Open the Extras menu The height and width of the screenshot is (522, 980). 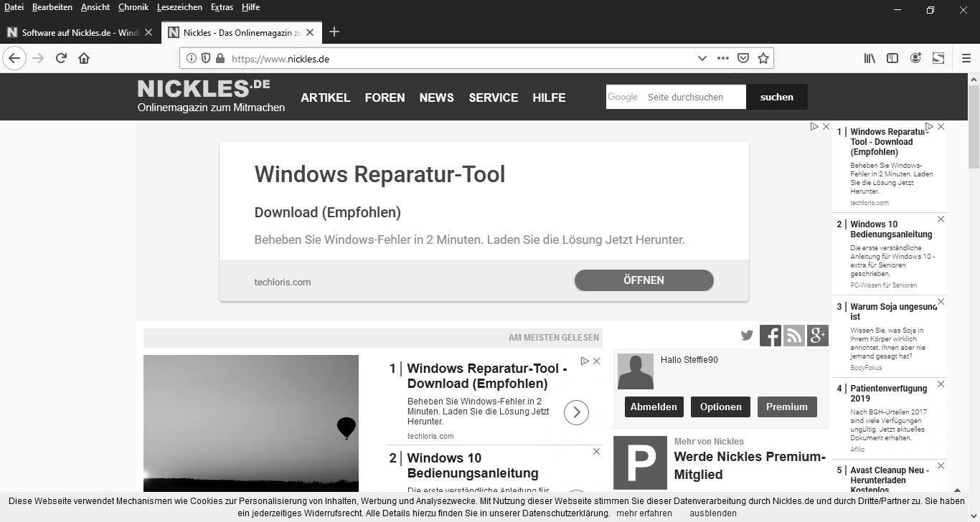pos(222,7)
